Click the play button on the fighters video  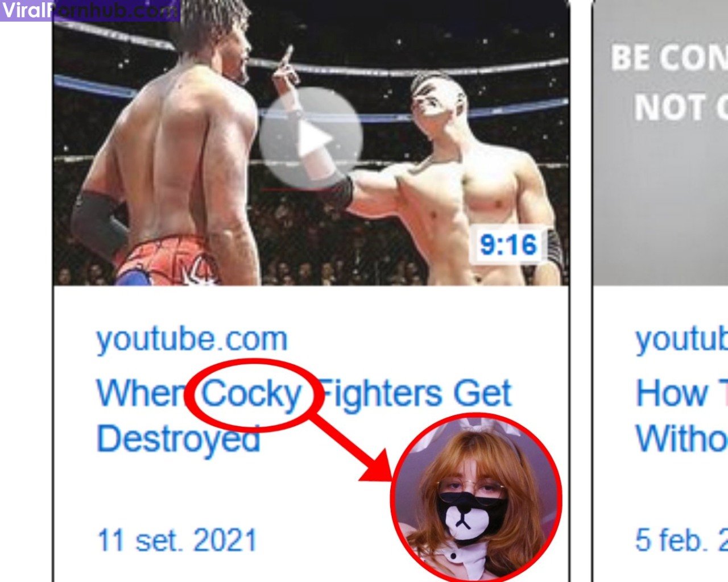point(311,138)
